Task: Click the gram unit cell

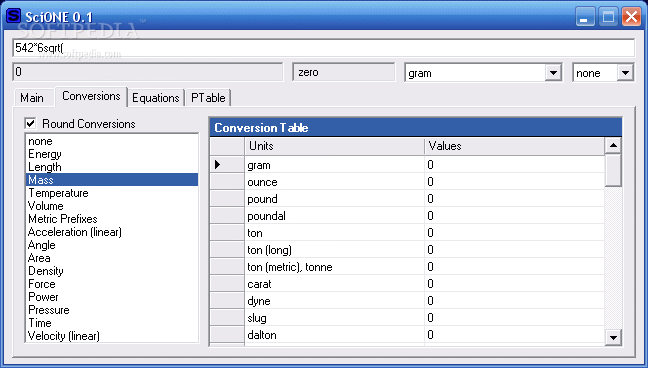Action: coord(335,165)
